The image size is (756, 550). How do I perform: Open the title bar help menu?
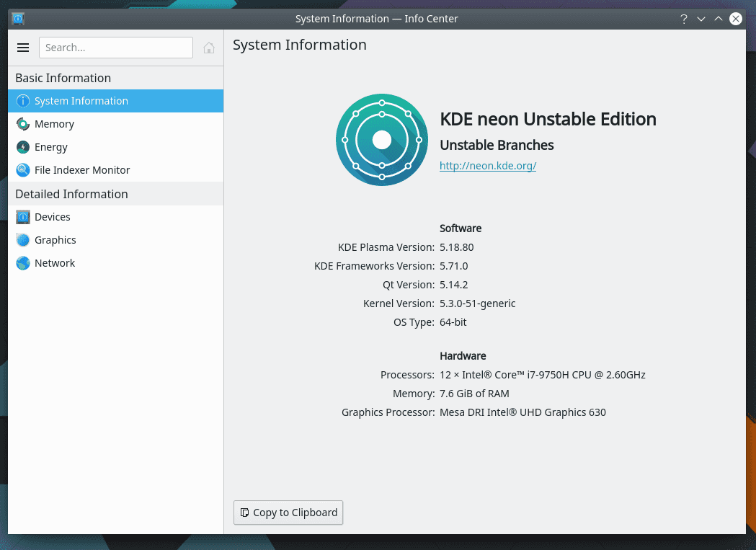683,19
